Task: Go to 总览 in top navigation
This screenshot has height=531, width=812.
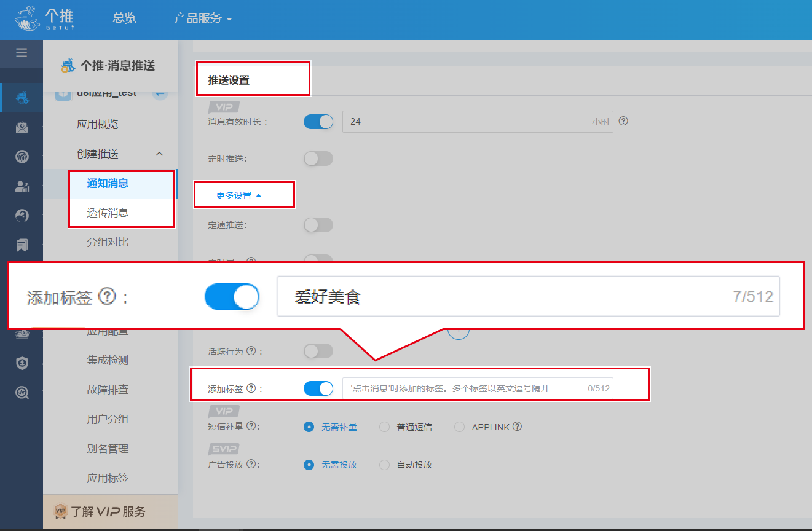Action: (x=125, y=18)
